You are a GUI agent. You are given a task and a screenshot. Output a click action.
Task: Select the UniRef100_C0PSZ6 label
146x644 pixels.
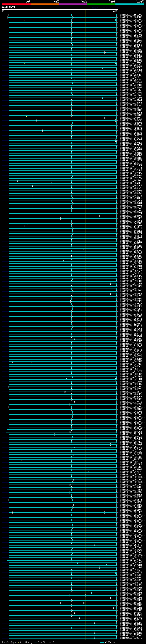pyautogui.click(x=131, y=150)
